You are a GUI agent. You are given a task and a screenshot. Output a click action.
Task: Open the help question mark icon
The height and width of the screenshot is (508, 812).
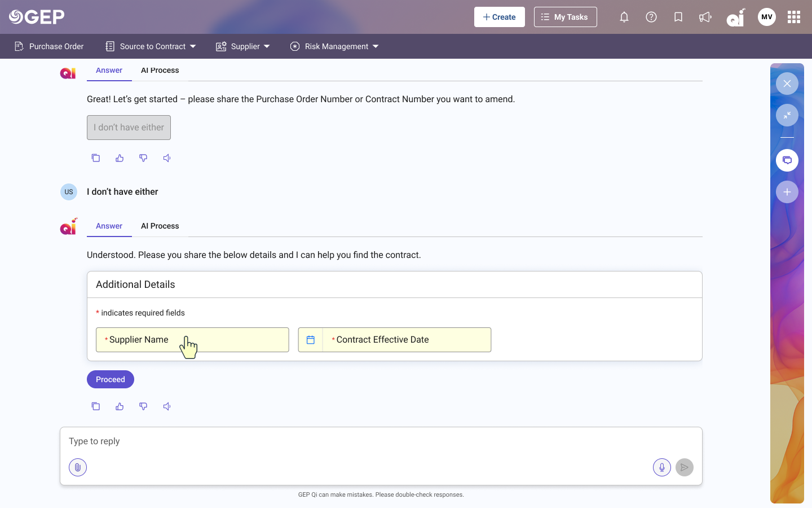point(651,17)
